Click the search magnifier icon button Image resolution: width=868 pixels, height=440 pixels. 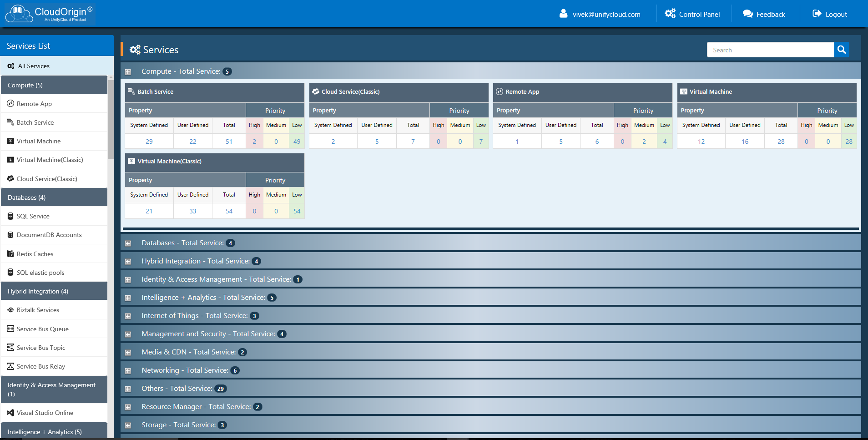842,50
